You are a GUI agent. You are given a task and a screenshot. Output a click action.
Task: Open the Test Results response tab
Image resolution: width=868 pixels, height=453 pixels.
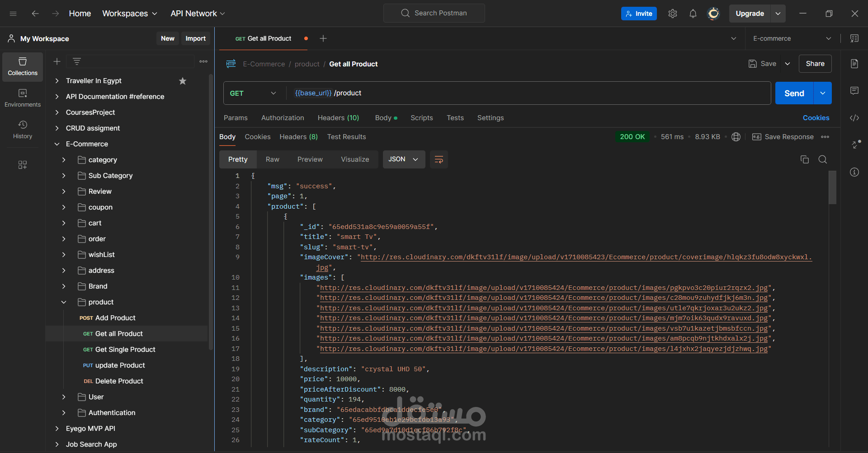(346, 137)
